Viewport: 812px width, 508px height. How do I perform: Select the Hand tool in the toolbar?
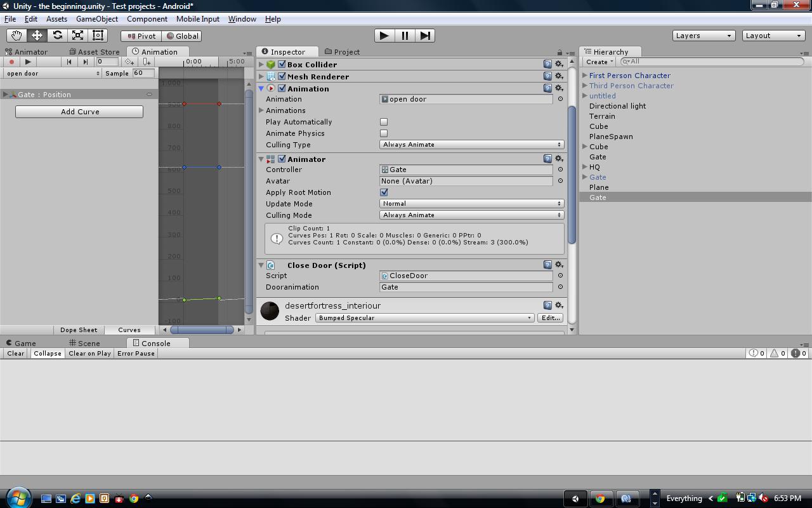(16, 36)
